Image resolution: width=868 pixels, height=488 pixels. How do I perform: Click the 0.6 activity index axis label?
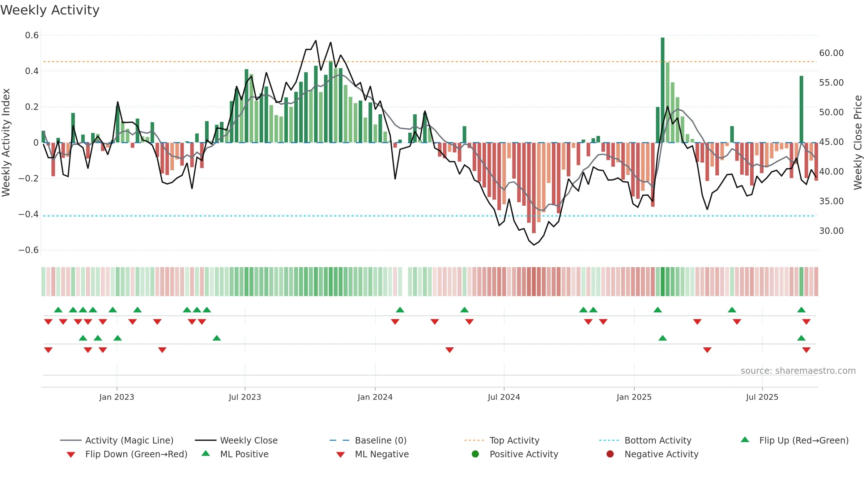pyautogui.click(x=32, y=35)
